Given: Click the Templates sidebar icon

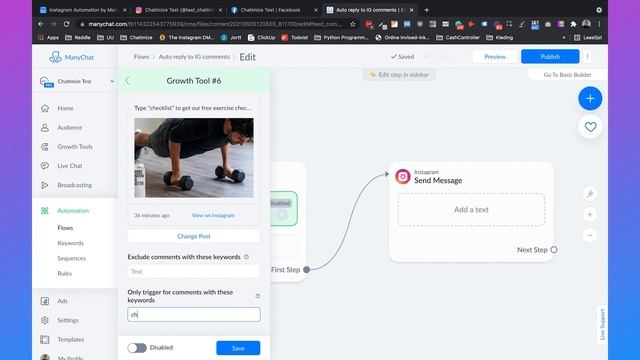Looking at the screenshot, I should (x=45, y=340).
